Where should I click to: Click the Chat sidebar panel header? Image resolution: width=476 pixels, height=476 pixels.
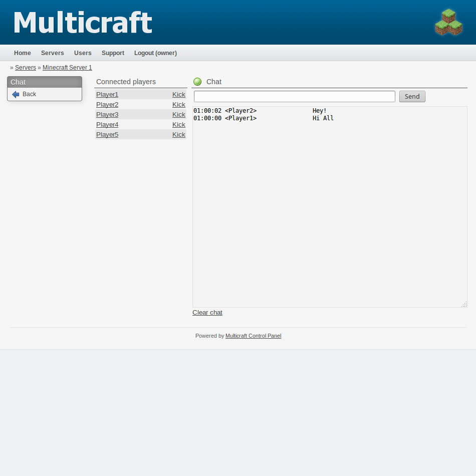45,82
